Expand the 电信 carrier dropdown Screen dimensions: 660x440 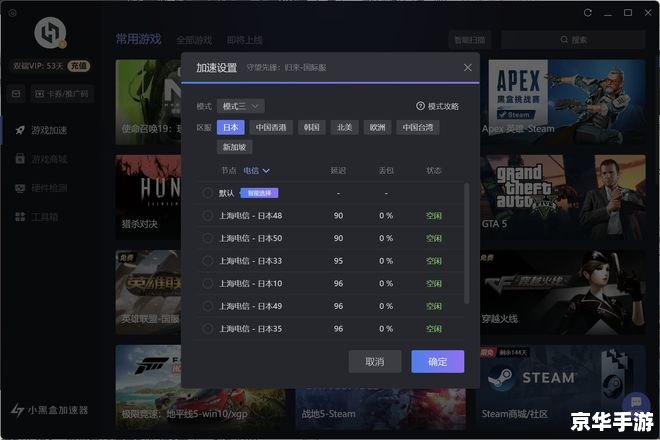[x=256, y=171]
